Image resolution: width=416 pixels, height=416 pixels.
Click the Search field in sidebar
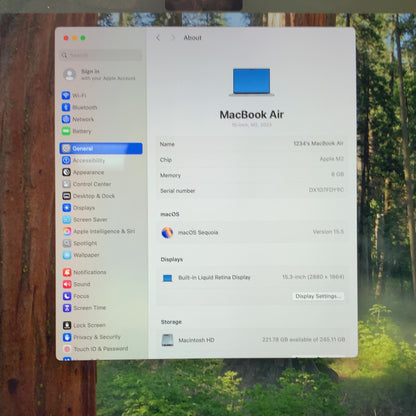[101, 55]
